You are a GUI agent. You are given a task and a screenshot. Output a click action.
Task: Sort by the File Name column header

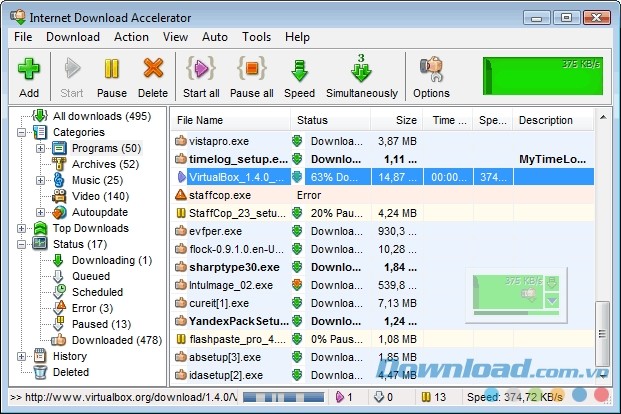pyautogui.click(x=231, y=120)
